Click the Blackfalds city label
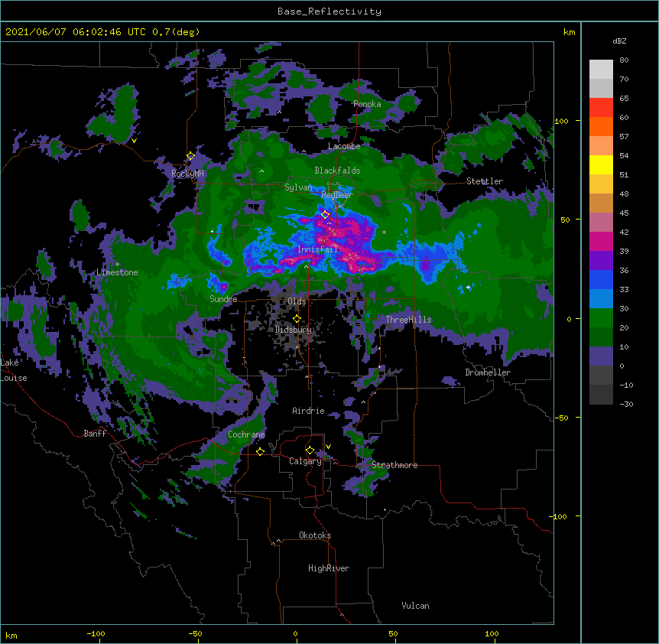The width and height of the screenshot is (659, 644). point(337,171)
